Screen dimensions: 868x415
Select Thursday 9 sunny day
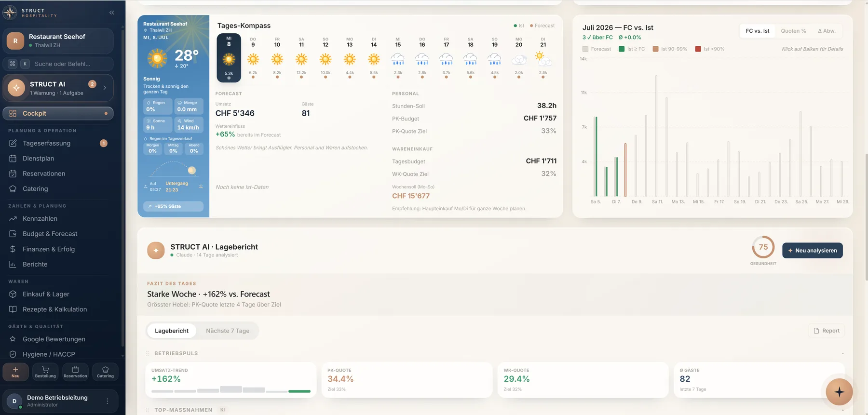253,57
